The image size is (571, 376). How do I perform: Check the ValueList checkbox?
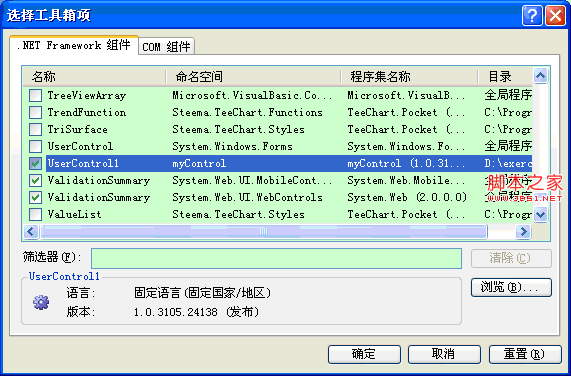click(35, 214)
